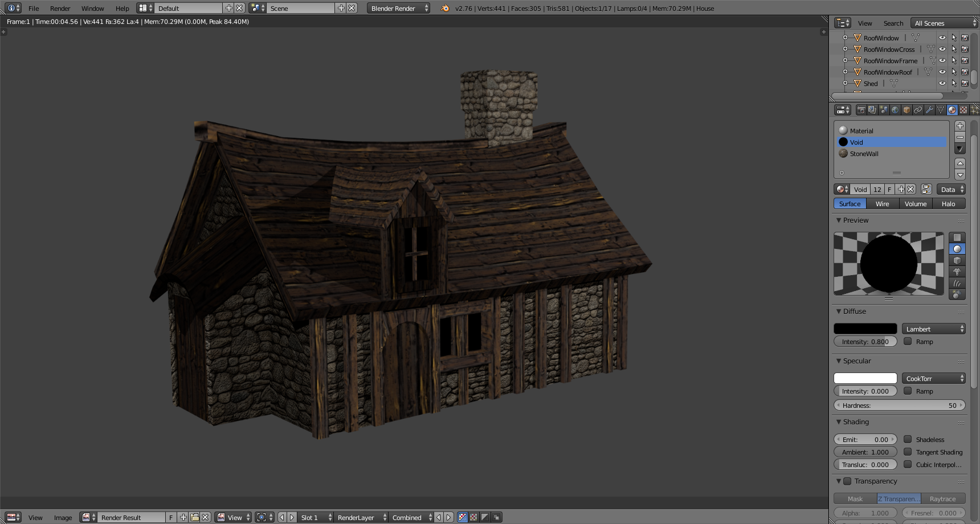The width and height of the screenshot is (980, 524).
Task: Click the Emit value field
Action: click(x=865, y=439)
